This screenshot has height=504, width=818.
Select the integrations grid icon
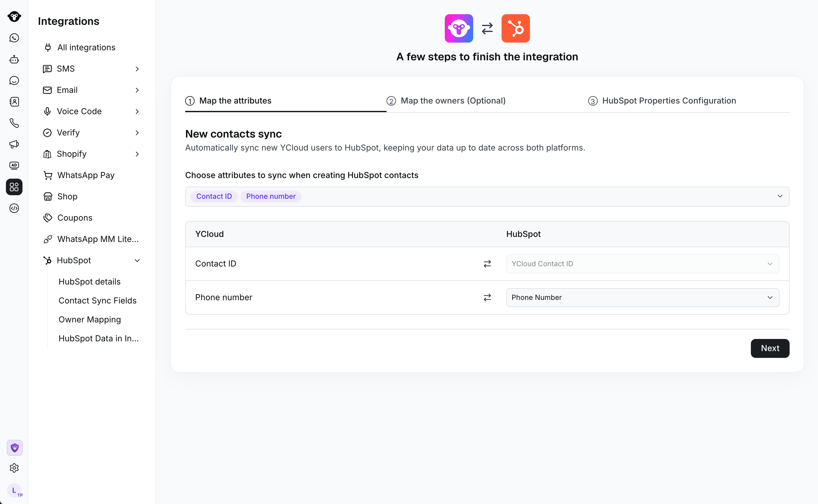coord(14,187)
